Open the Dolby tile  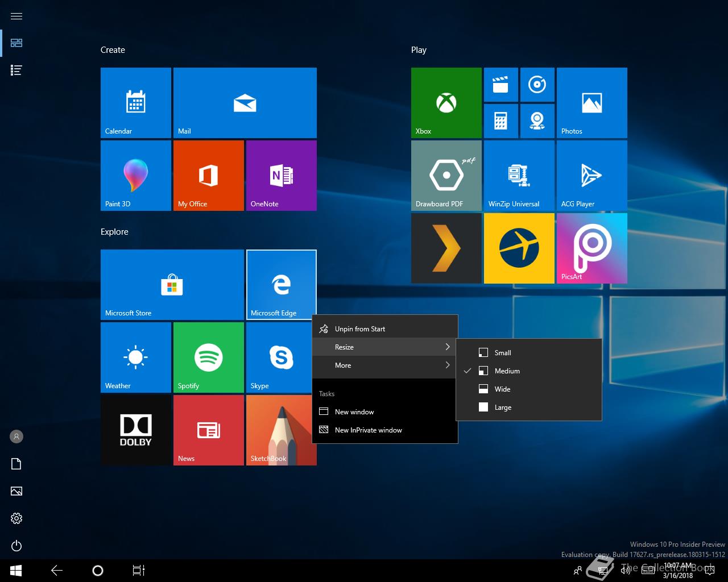136,430
